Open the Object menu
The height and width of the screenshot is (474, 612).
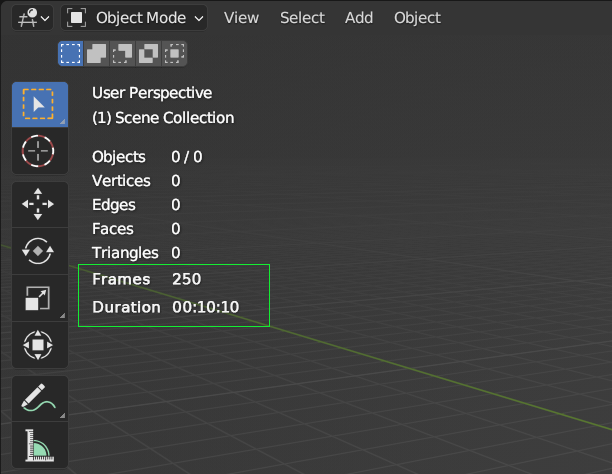click(417, 18)
